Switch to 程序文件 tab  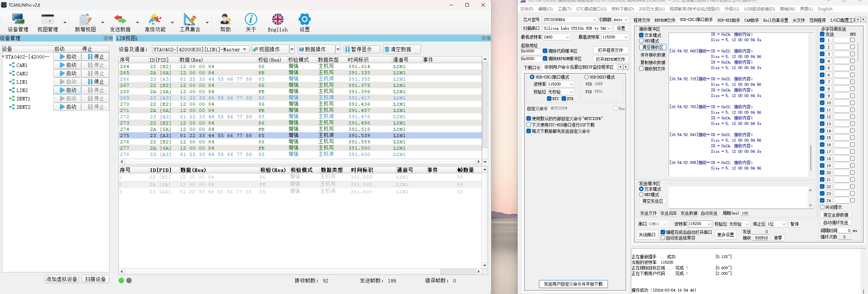[642, 20]
